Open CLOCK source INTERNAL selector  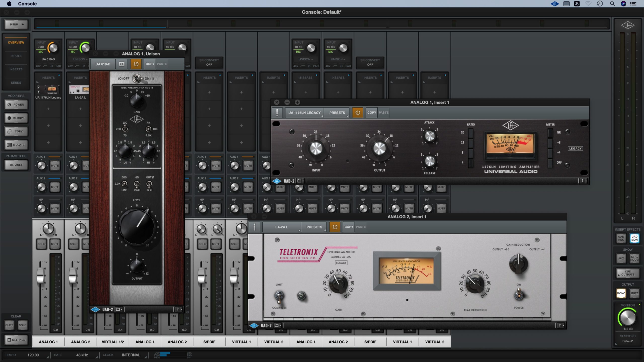pos(131,355)
